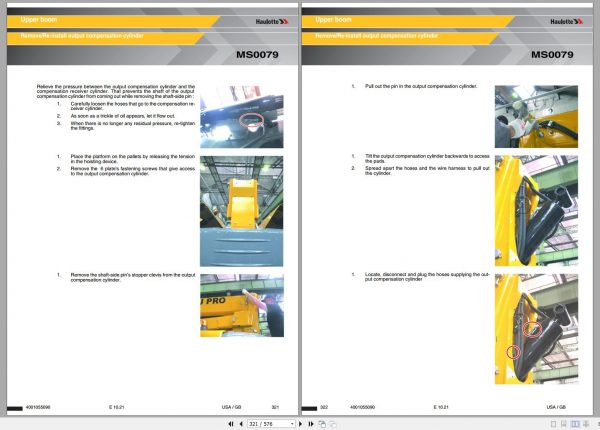The height and width of the screenshot is (430, 600).
Task: Select the two-page facing view
Action: [575, 424]
